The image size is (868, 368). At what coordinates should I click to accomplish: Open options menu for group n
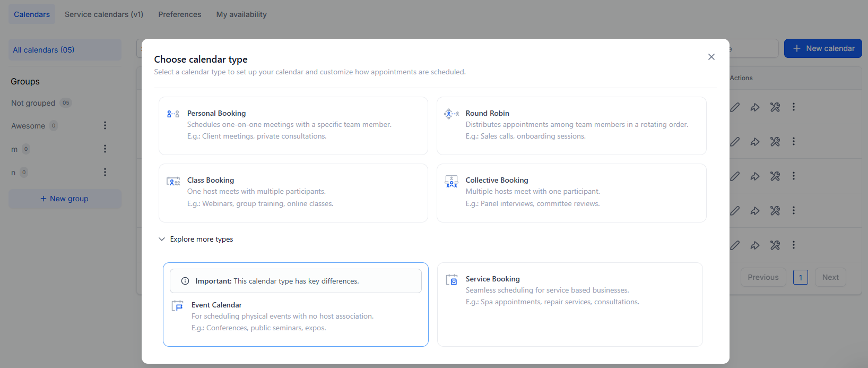(105, 172)
